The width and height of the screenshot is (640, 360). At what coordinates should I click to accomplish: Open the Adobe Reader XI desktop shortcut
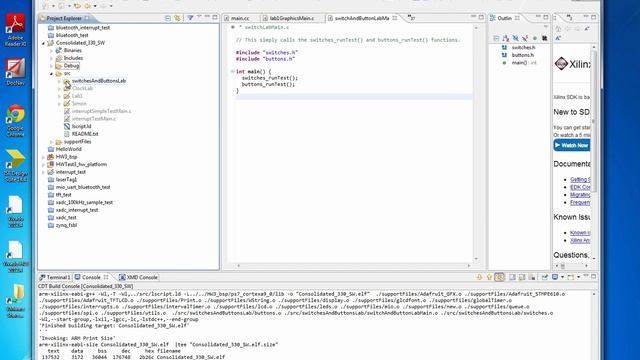click(16, 30)
